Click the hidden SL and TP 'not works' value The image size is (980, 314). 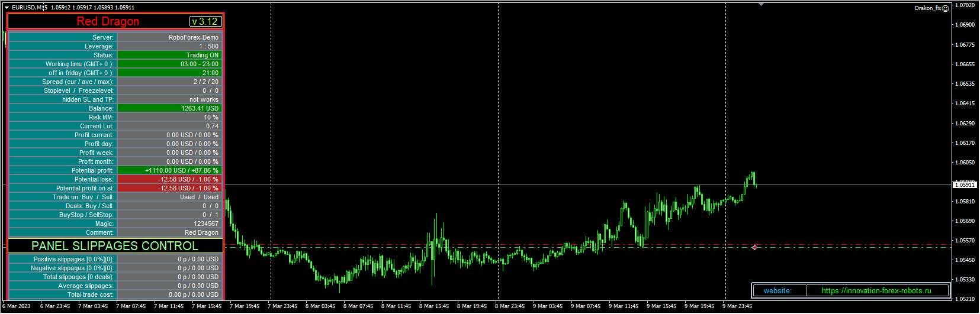click(x=169, y=99)
